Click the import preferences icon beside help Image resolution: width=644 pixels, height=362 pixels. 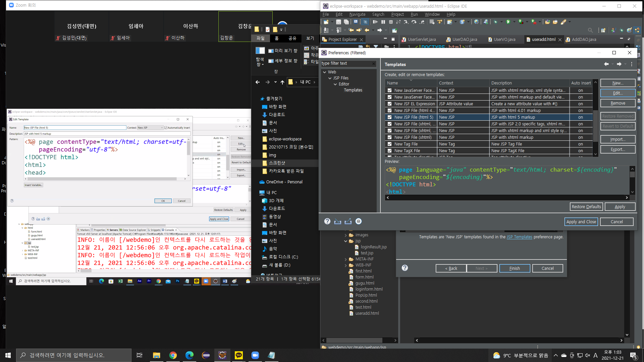[x=337, y=221]
